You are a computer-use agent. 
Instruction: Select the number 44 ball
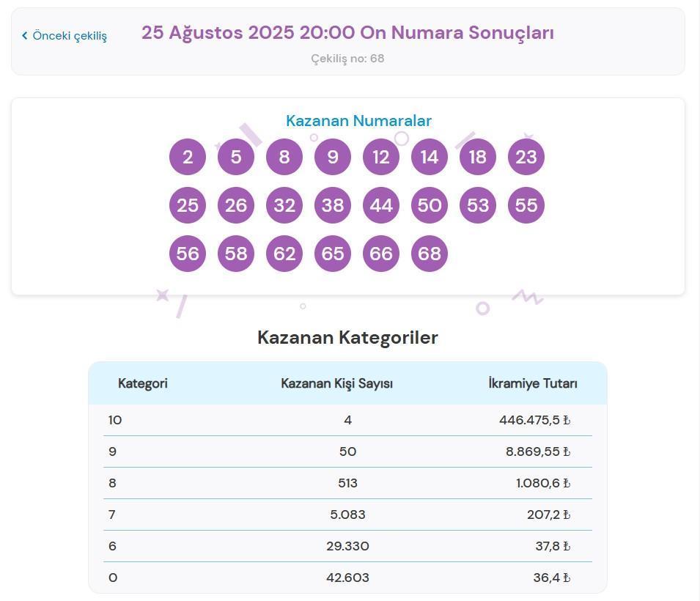click(381, 205)
